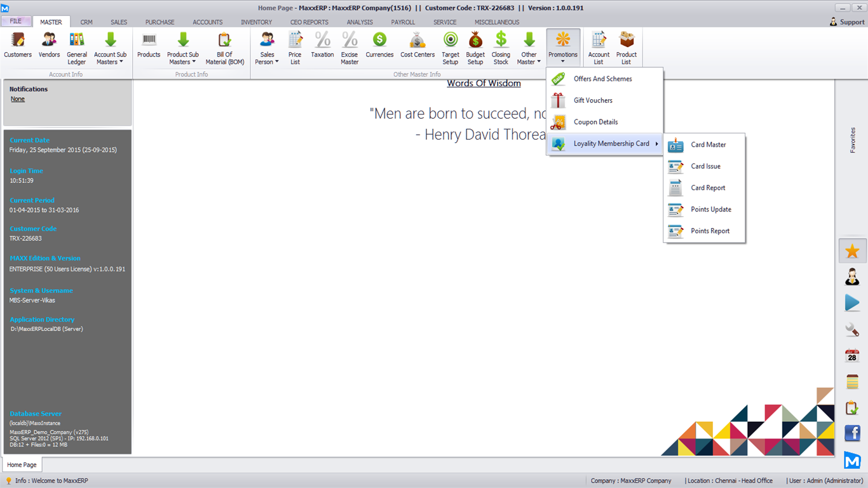Image resolution: width=868 pixels, height=488 pixels.
Task: Click the Vendors icon in ribbon
Action: coord(49,46)
